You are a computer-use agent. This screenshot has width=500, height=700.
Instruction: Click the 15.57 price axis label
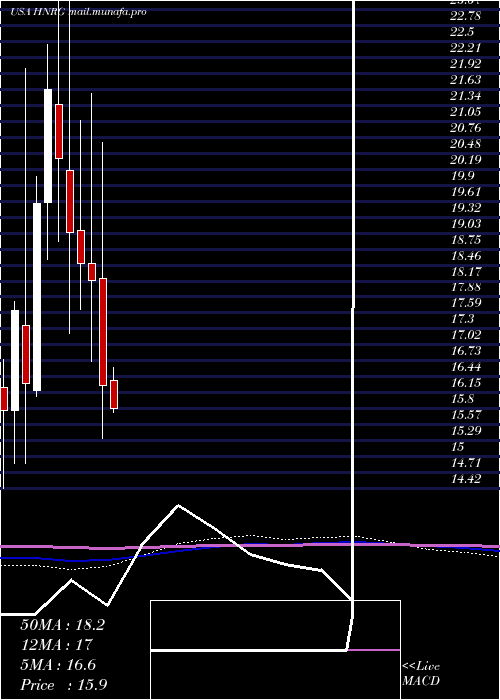[466, 415]
